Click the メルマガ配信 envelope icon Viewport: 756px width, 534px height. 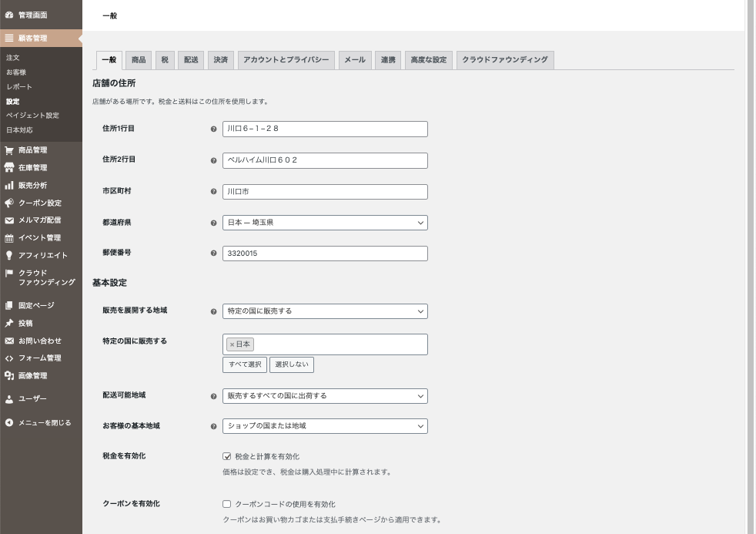(x=9, y=220)
